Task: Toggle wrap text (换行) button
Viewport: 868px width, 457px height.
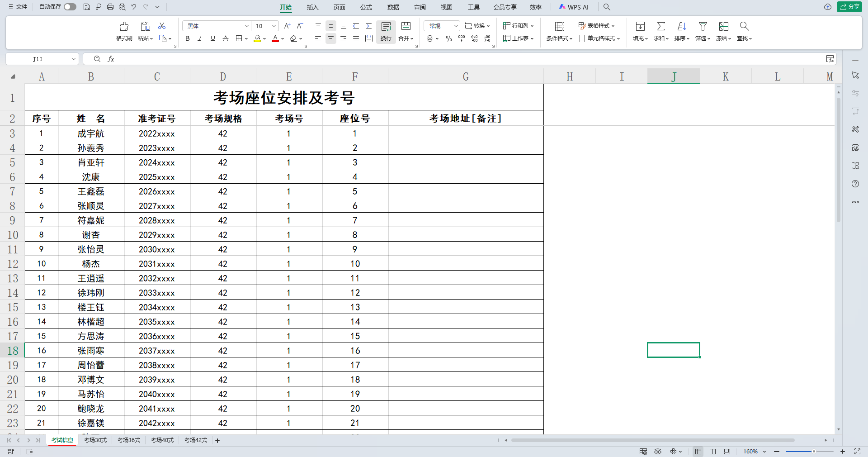Action: click(386, 31)
